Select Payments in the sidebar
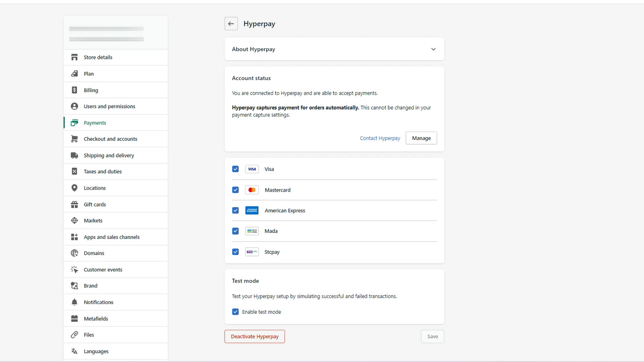The height and width of the screenshot is (362, 644). [x=116, y=123]
